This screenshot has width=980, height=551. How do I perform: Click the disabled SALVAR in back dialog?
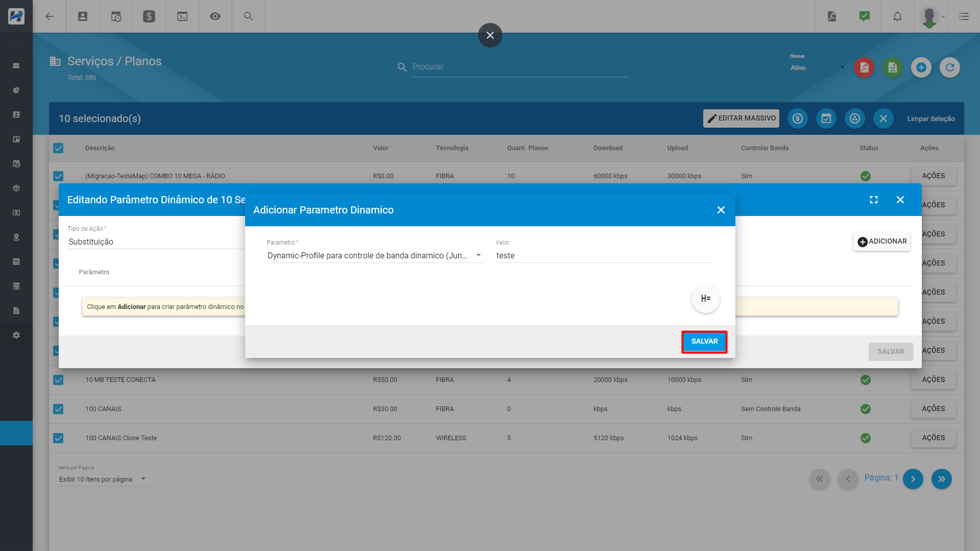pos(891,352)
